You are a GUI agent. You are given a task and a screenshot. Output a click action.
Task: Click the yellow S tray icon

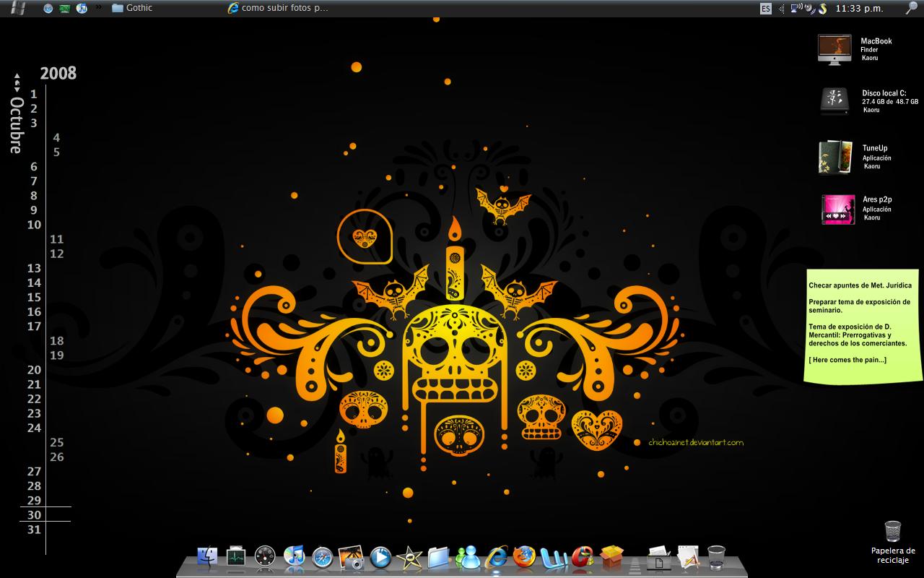pos(821,9)
